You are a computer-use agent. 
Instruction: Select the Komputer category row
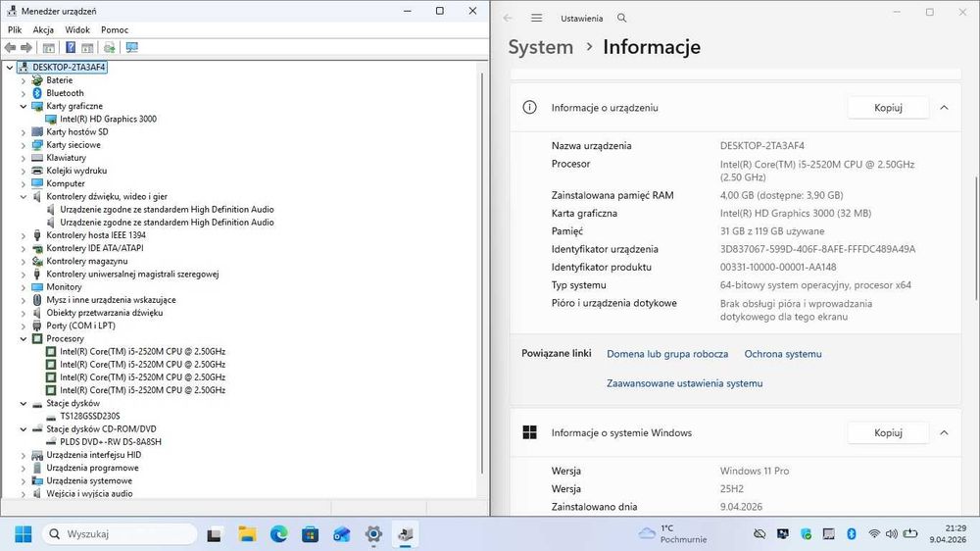pyautogui.click(x=66, y=184)
